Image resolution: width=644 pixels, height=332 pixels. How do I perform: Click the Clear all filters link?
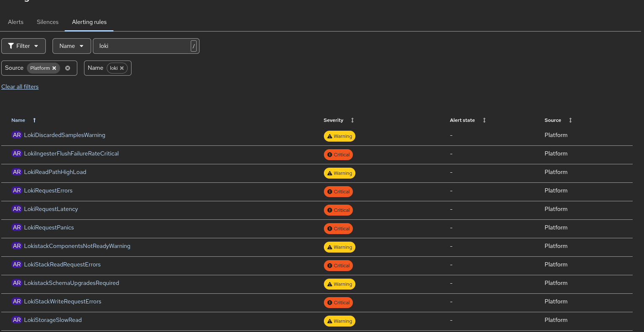click(20, 87)
